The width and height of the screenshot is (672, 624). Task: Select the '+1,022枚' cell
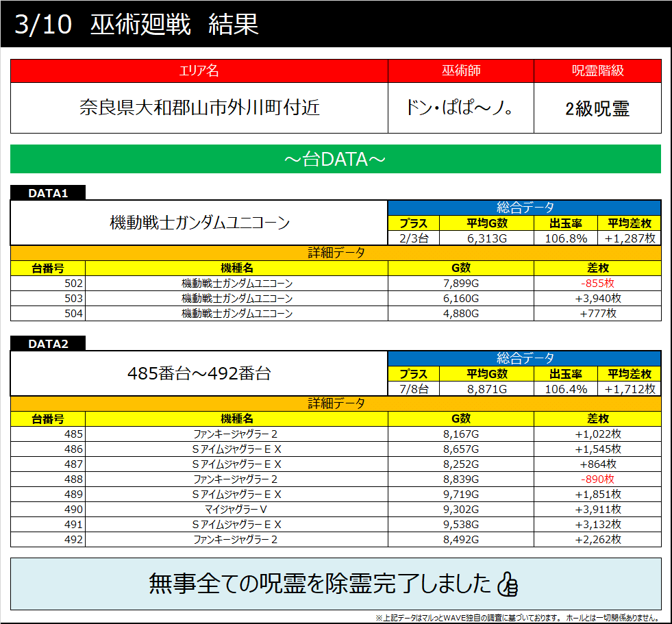[x=597, y=434]
